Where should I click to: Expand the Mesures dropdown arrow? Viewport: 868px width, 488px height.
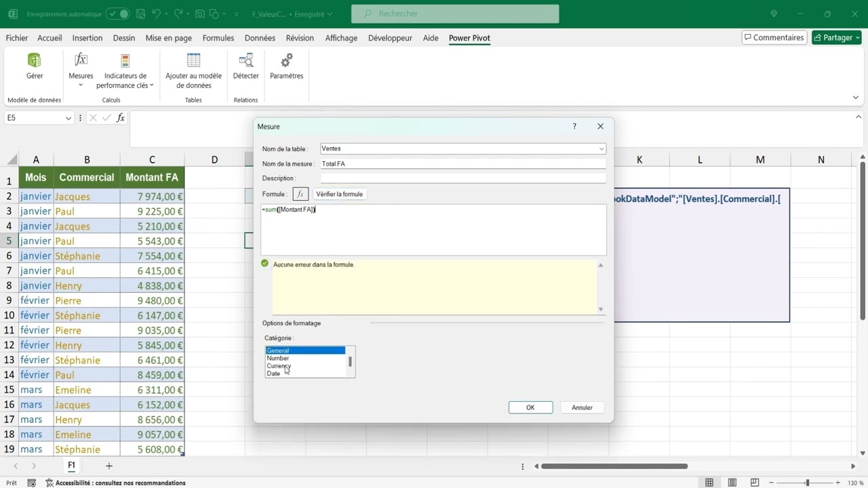pos(81,85)
